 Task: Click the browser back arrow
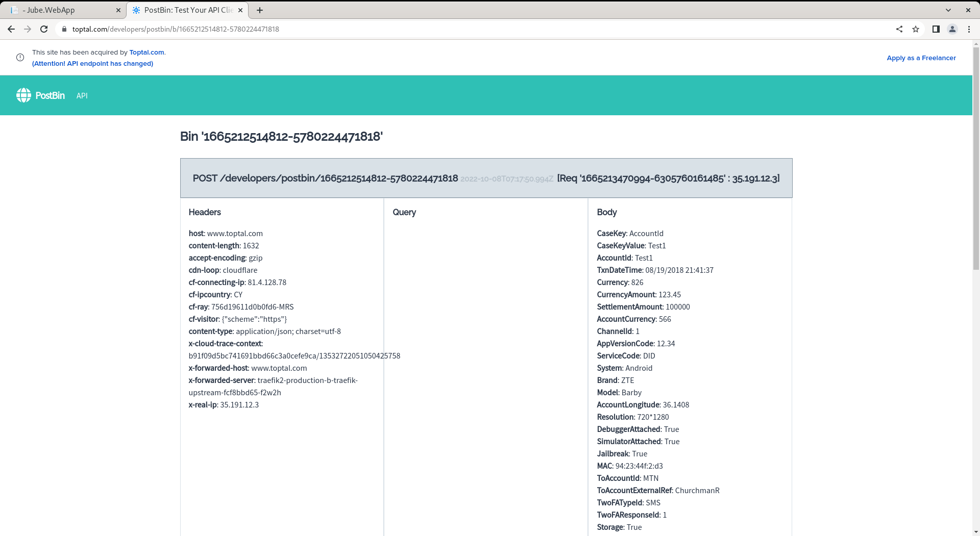tap(11, 29)
